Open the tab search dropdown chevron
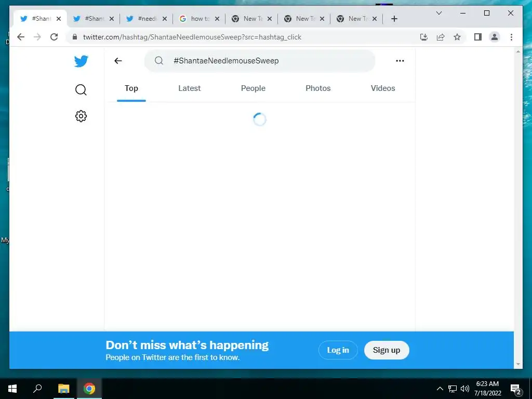This screenshot has height=399, width=532. pos(438,13)
